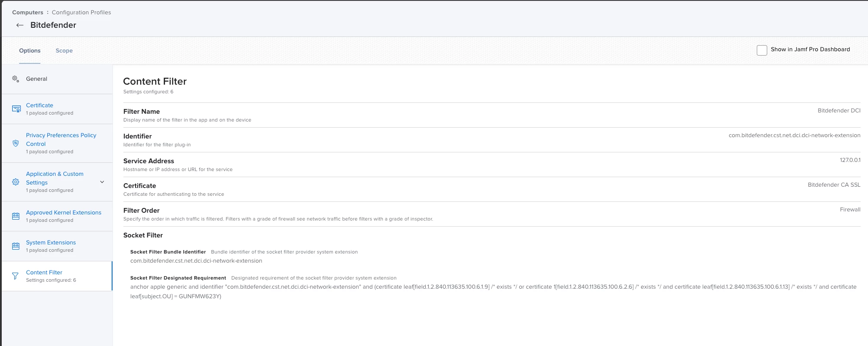
Task: Click the Socket Filter Bundle Identifier value
Action: pyautogui.click(x=196, y=261)
